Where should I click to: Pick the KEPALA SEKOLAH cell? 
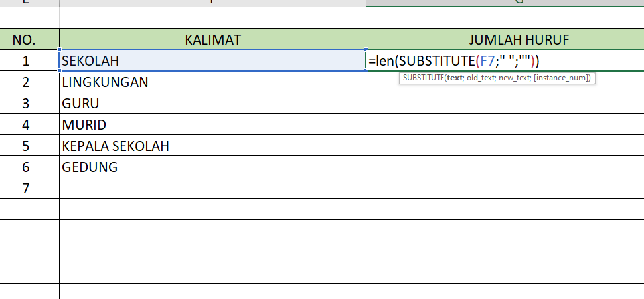[x=212, y=146]
